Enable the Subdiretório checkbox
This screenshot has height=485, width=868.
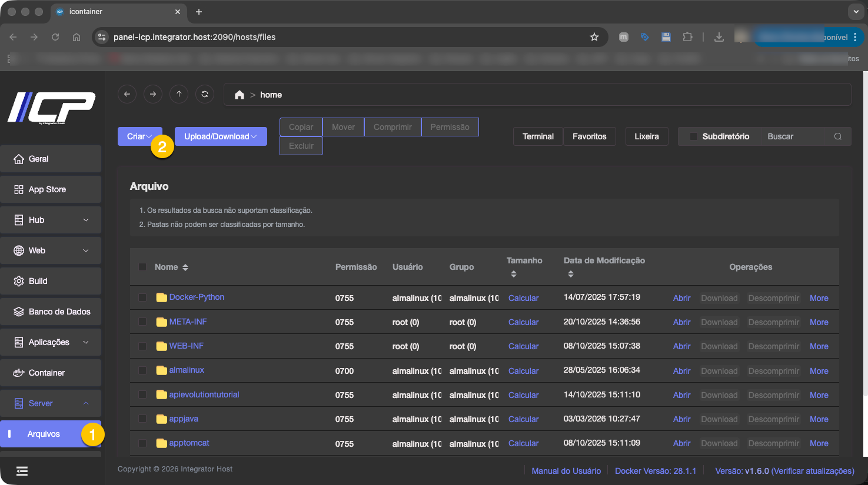click(694, 136)
